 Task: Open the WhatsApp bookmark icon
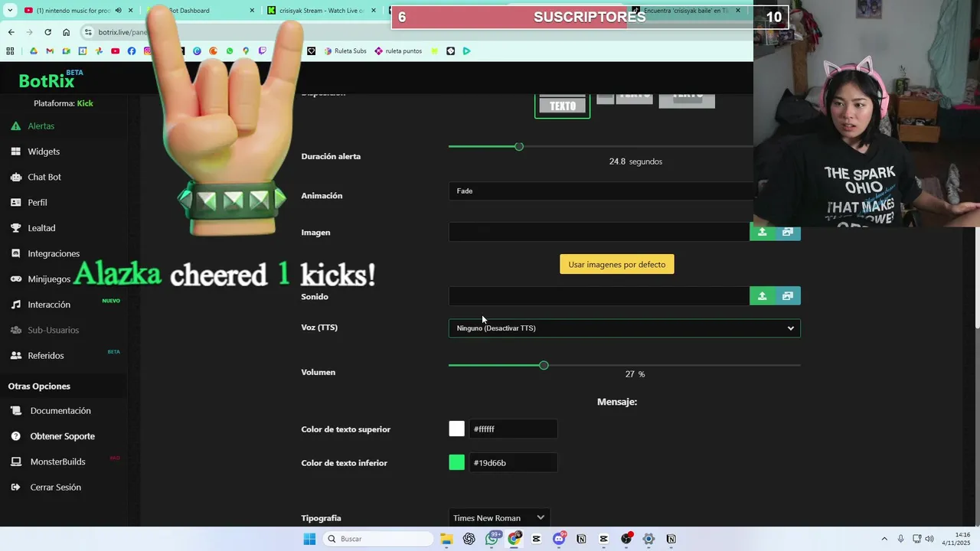230,51
